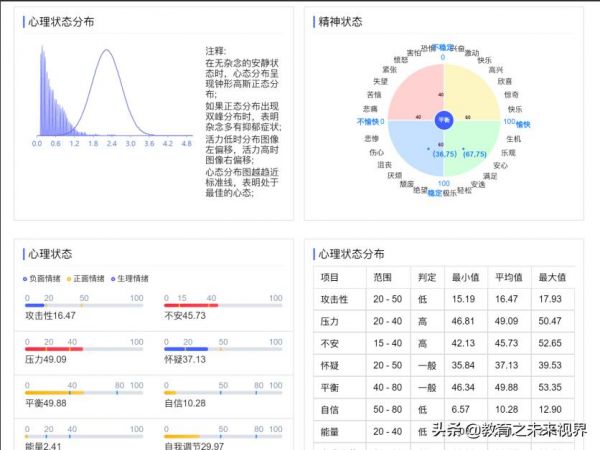This screenshot has width=600, height=450.
Task: Click the pink upper-left quadrant of the radar chart
Action: 419,96
